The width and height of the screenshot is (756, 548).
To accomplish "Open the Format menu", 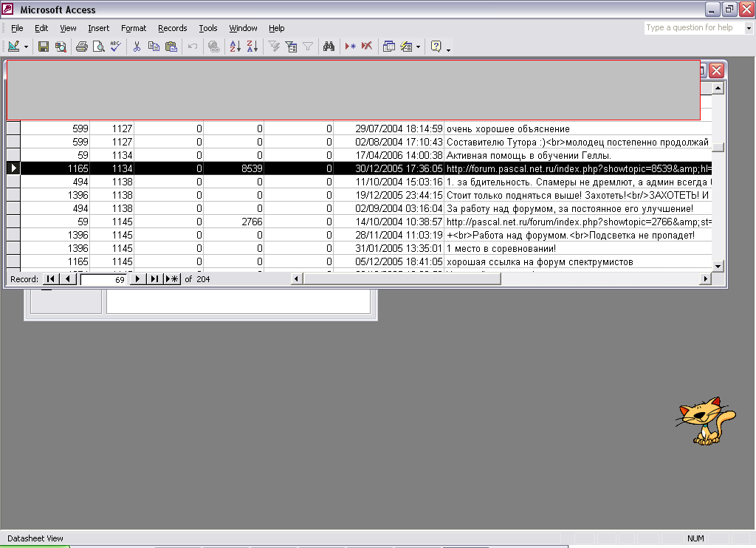I will coord(134,28).
